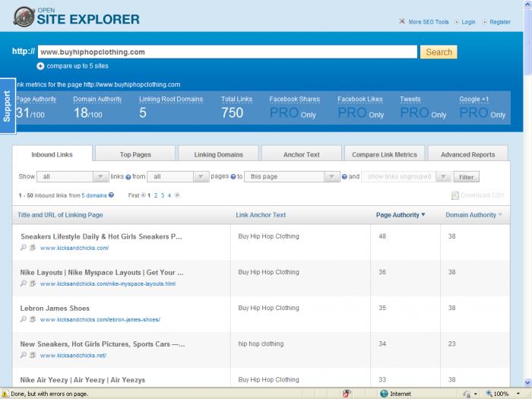Click the More SEO Tools cross icon
The width and height of the screenshot is (532, 399).
click(x=402, y=21)
